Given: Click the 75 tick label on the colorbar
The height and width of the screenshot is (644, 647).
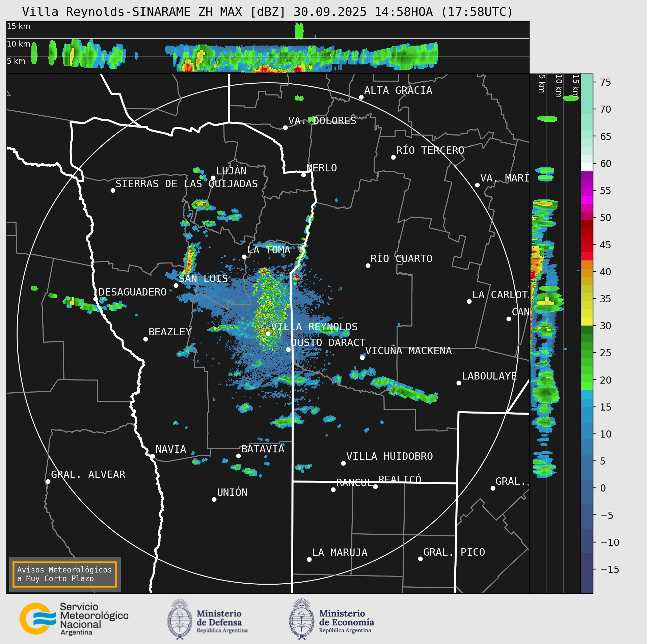Looking at the screenshot, I should click(x=605, y=82).
